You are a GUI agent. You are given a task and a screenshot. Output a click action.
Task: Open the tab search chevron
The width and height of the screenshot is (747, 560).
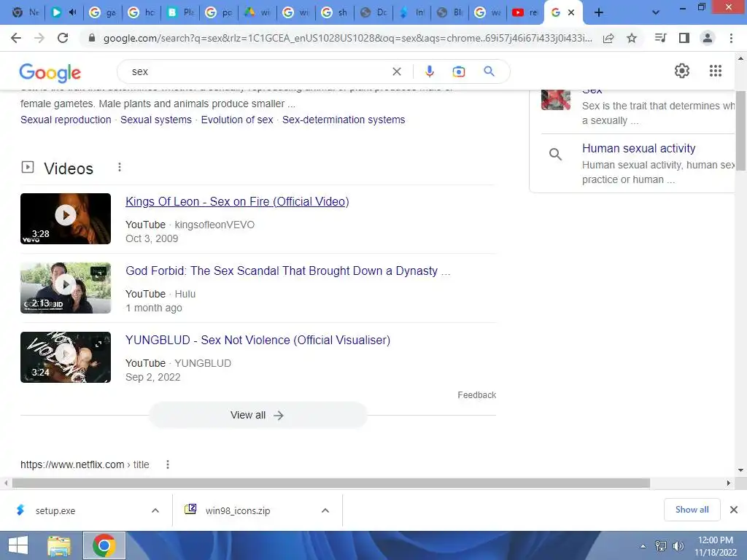tap(656, 12)
